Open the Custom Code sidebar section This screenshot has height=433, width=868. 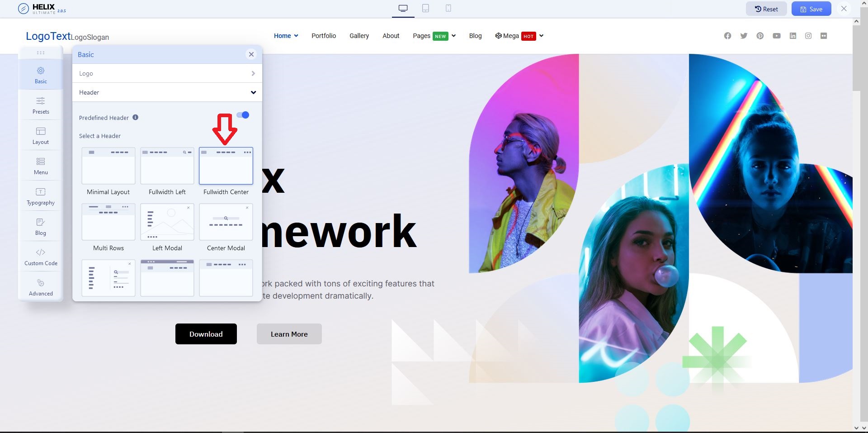(41, 257)
